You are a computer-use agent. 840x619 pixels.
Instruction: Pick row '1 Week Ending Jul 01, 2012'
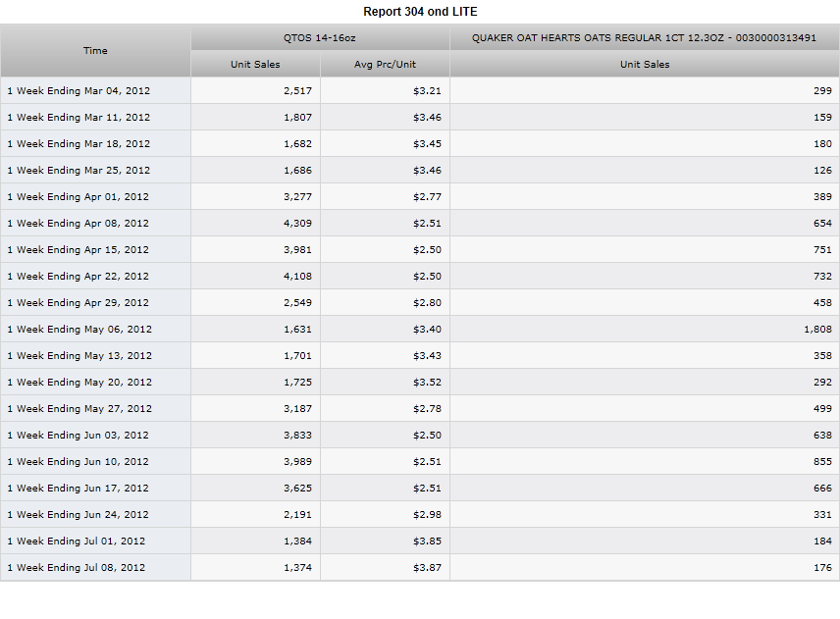tap(420, 542)
